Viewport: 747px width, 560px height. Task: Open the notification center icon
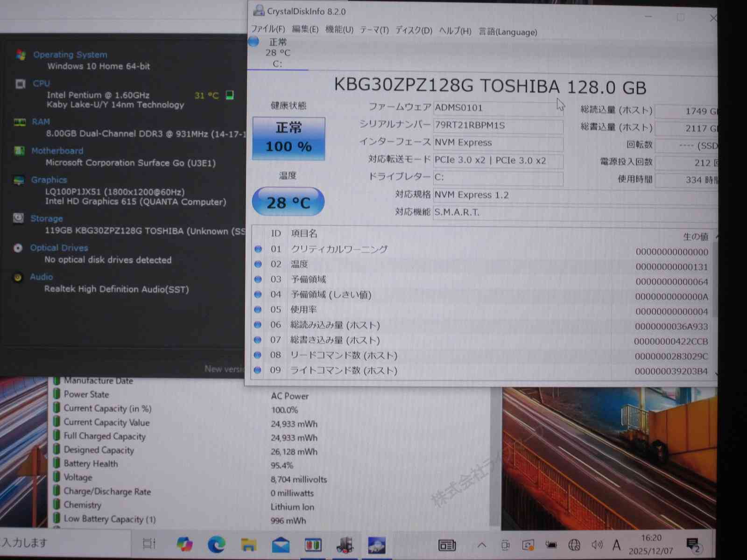click(693, 545)
